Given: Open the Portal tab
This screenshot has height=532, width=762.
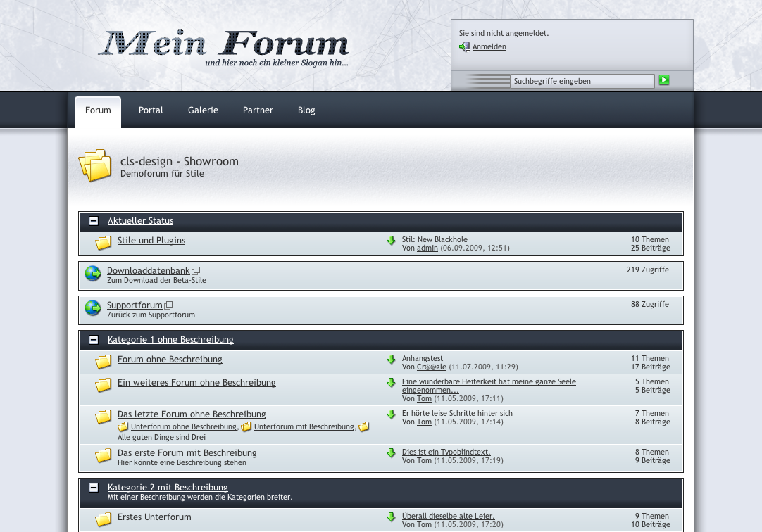Looking at the screenshot, I should [151, 110].
